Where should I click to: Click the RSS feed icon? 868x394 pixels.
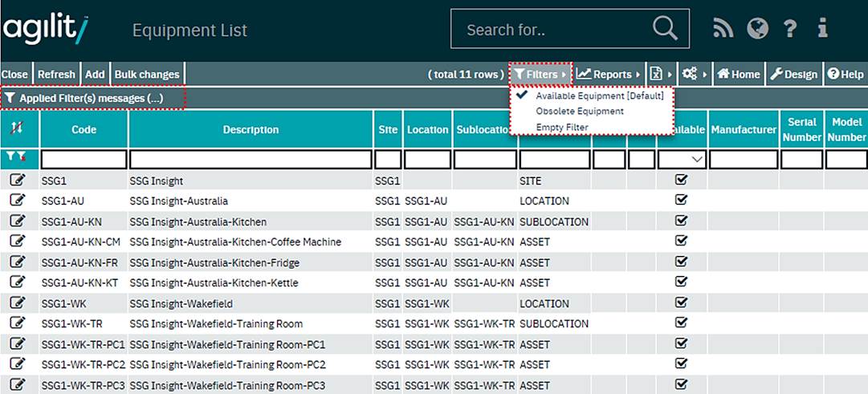click(x=723, y=30)
